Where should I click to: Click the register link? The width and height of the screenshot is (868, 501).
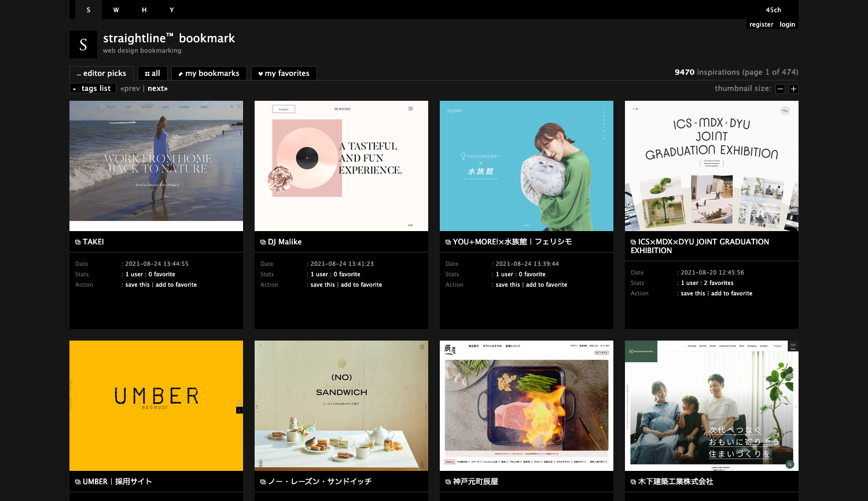(761, 24)
